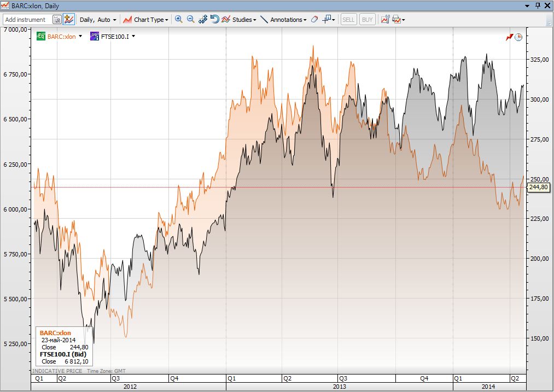Expand the Annotations dropdown menu
The image size is (554, 392).
pyautogui.click(x=305, y=20)
